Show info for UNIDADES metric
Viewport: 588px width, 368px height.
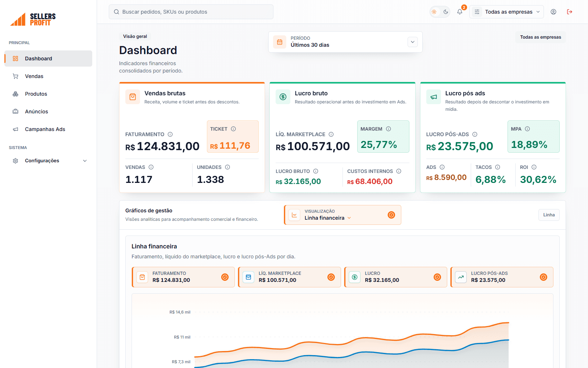(x=227, y=167)
